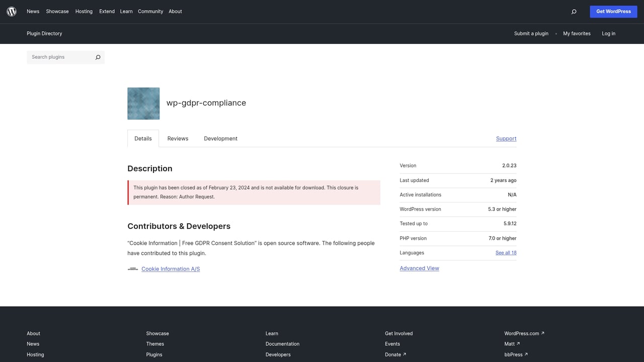Open My favorites
Screen dimensions: 644x362
[x=577, y=33]
